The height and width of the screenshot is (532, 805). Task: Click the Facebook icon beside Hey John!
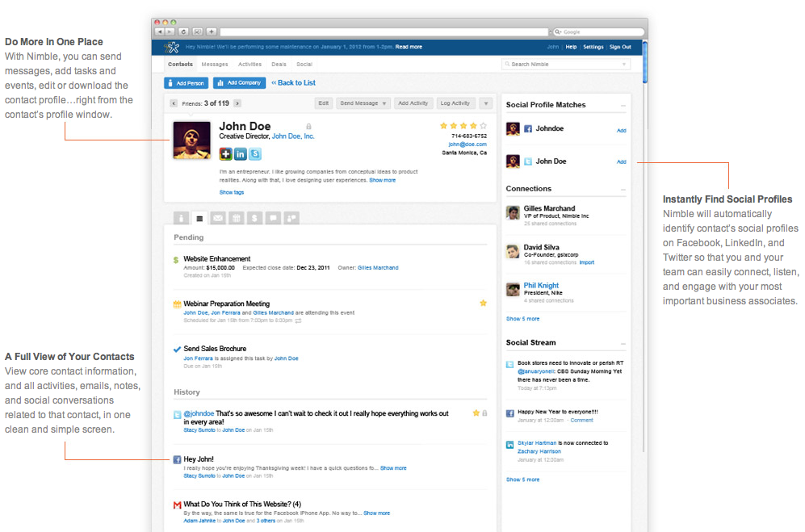coord(177,459)
